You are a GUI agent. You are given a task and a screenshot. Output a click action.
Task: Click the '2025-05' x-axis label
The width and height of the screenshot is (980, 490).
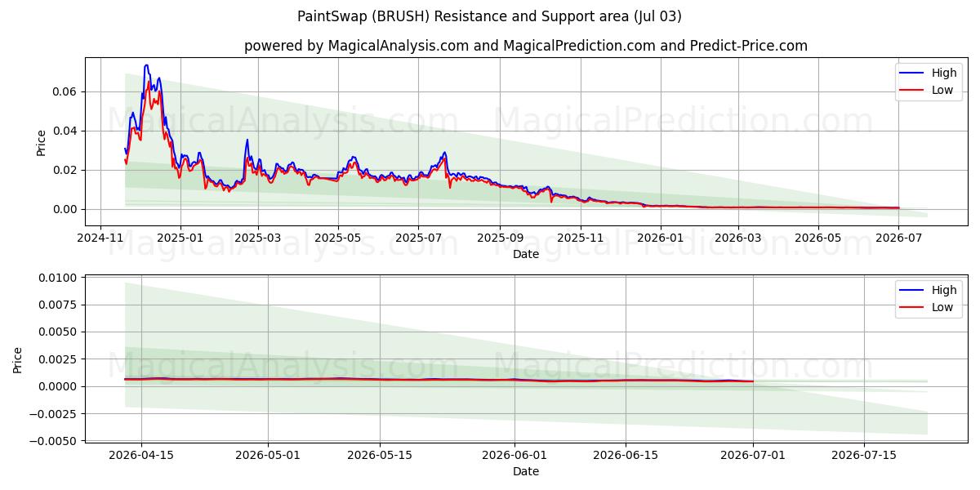coord(338,238)
